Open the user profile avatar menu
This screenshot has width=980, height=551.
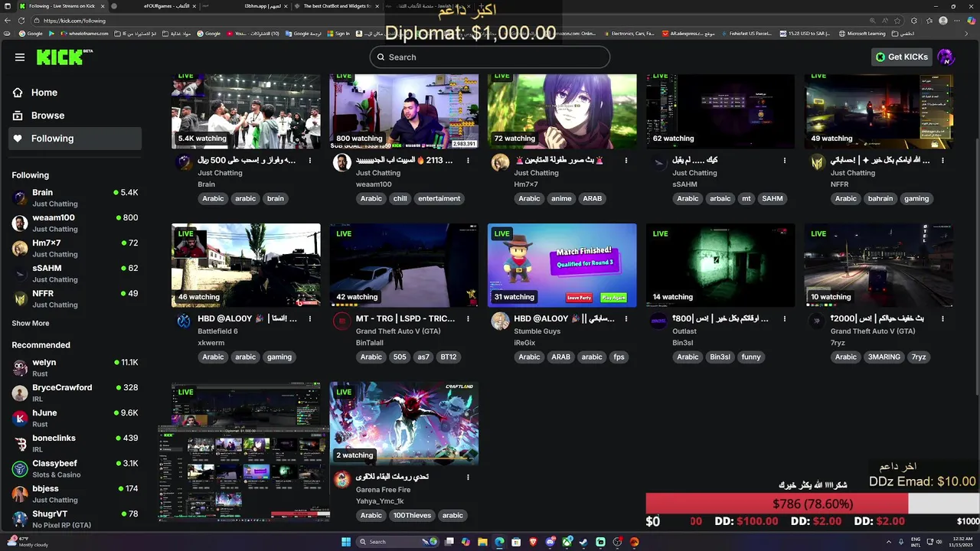click(x=946, y=57)
